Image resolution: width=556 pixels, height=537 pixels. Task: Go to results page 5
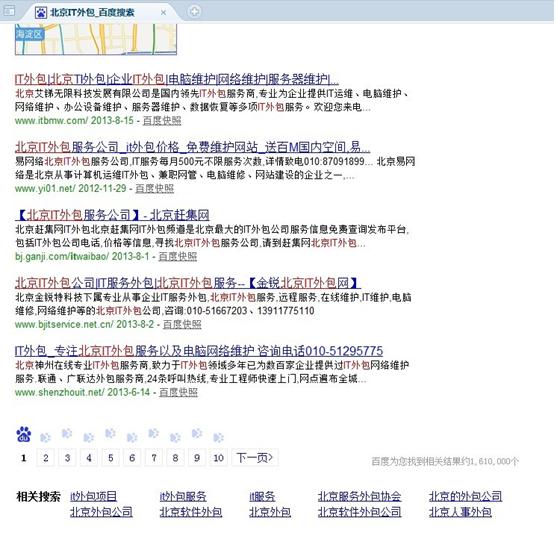[x=111, y=458]
